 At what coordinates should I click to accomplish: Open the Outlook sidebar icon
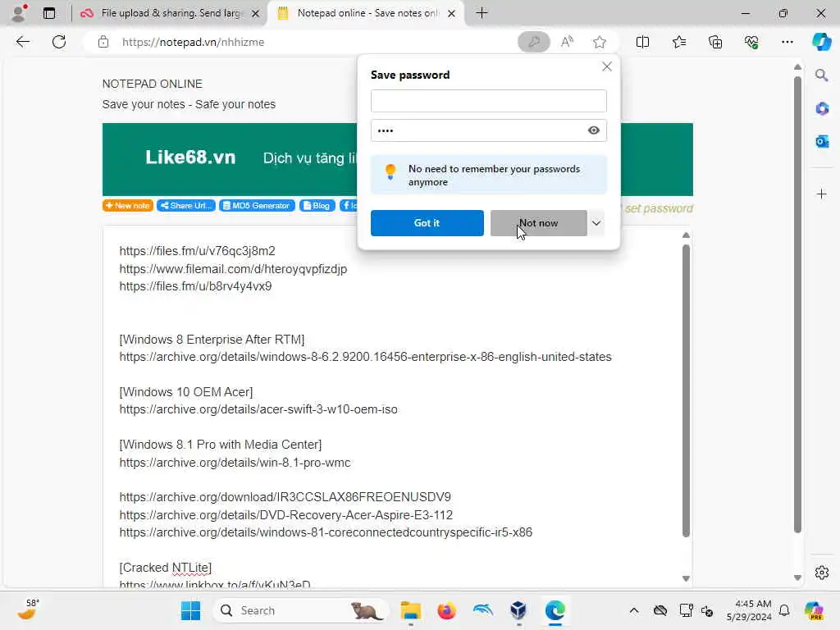click(x=821, y=141)
